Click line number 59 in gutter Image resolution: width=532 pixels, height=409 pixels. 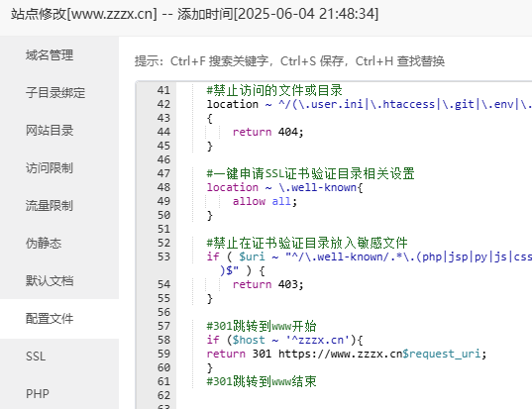[163, 354]
